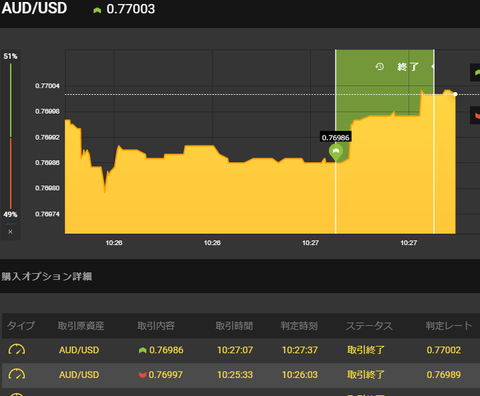Click the タイプ column header
This screenshot has width=480, height=396.
[21, 326]
